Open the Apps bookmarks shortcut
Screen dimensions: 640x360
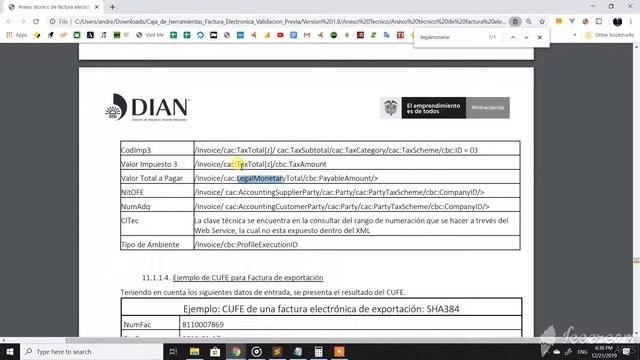point(16,36)
